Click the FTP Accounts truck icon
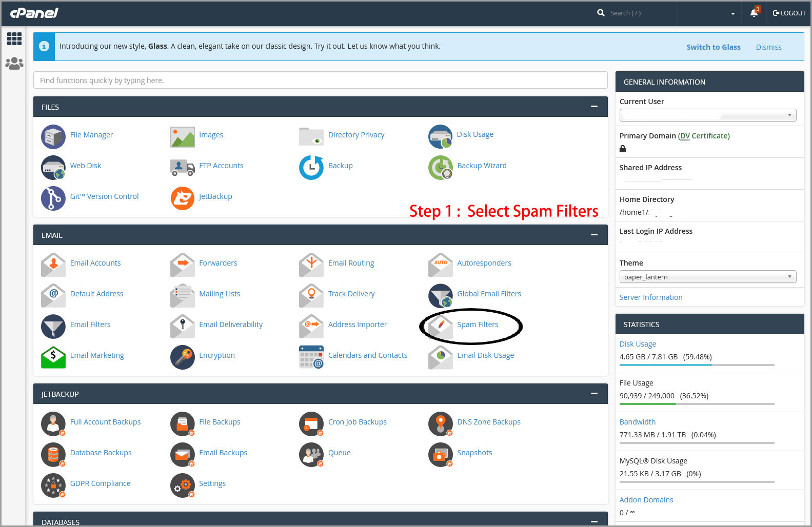 (183, 168)
